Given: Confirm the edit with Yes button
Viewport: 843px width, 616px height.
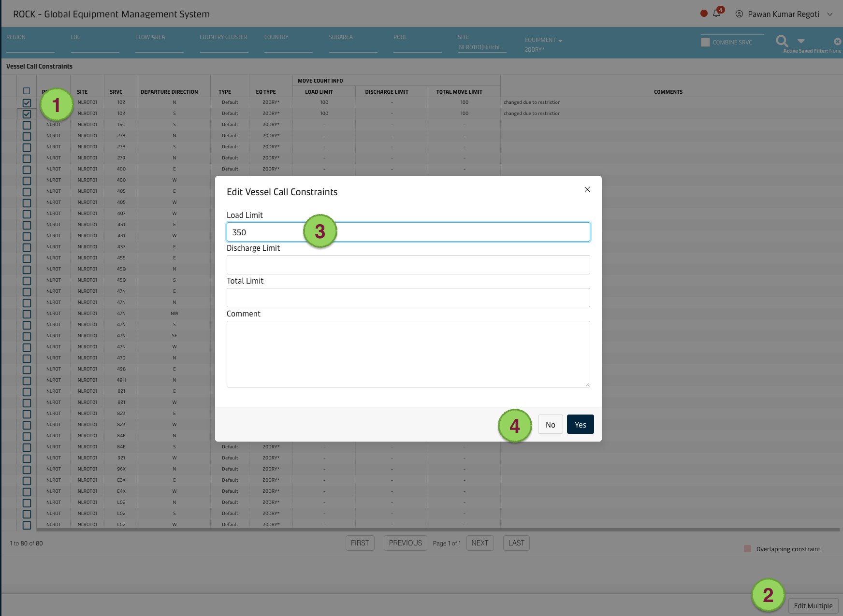Looking at the screenshot, I should click(x=580, y=425).
